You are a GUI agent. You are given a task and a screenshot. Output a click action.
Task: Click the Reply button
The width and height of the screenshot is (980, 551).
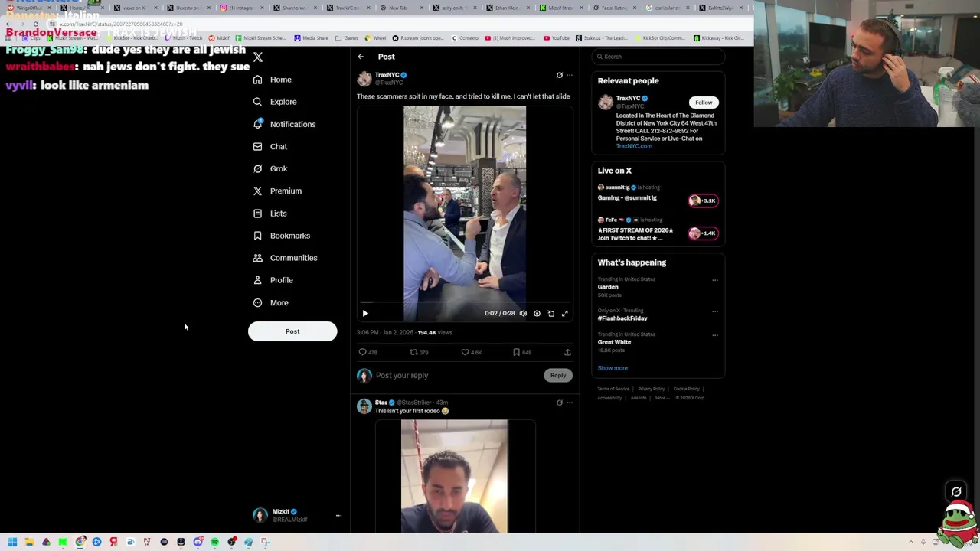(x=558, y=375)
